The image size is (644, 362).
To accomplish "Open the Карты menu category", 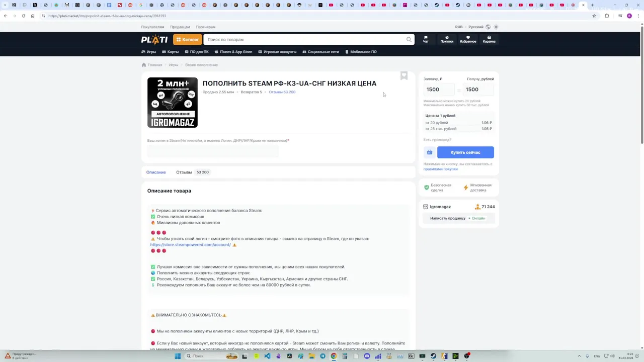I will [x=171, y=52].
